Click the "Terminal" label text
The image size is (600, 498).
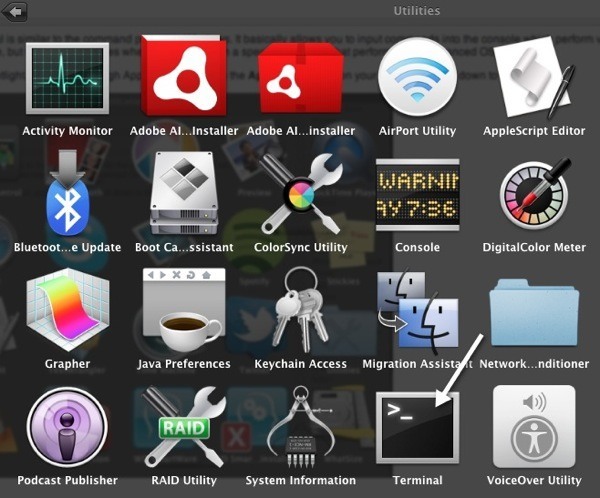click(417, 480)
